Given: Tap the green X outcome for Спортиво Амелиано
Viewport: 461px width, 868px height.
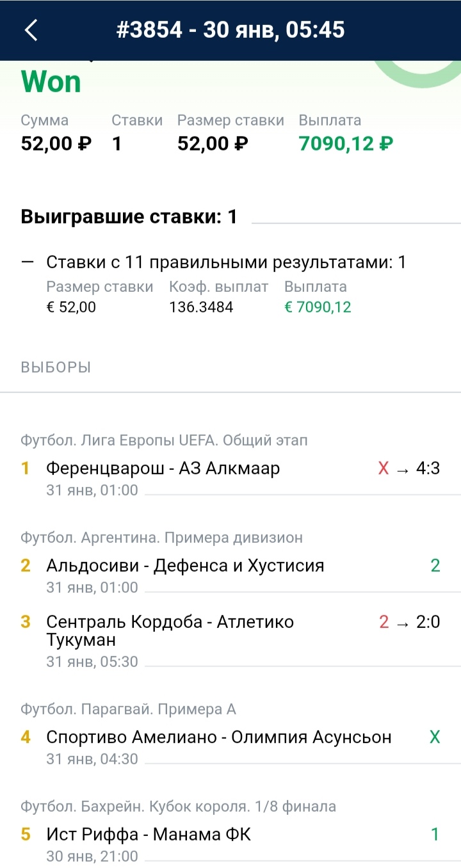Looking at the screenshot, I should coord(435,737).
